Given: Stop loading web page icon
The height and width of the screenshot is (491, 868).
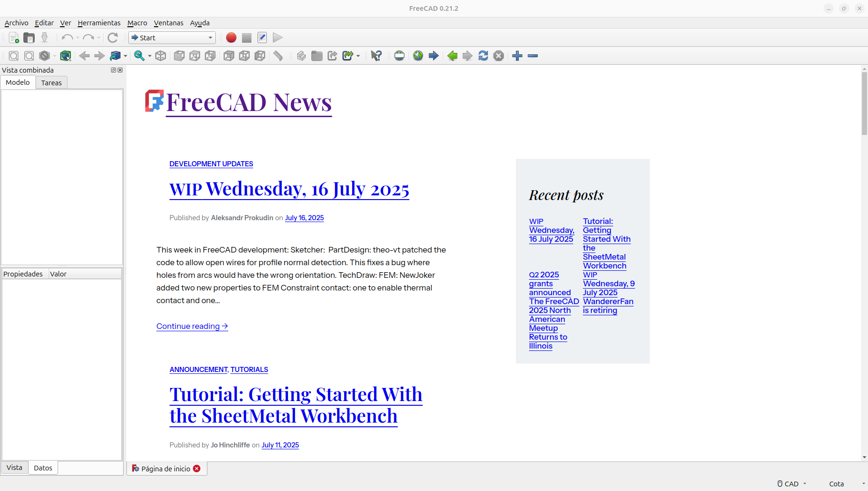Looking at the screenshot, I should [499, 56].
